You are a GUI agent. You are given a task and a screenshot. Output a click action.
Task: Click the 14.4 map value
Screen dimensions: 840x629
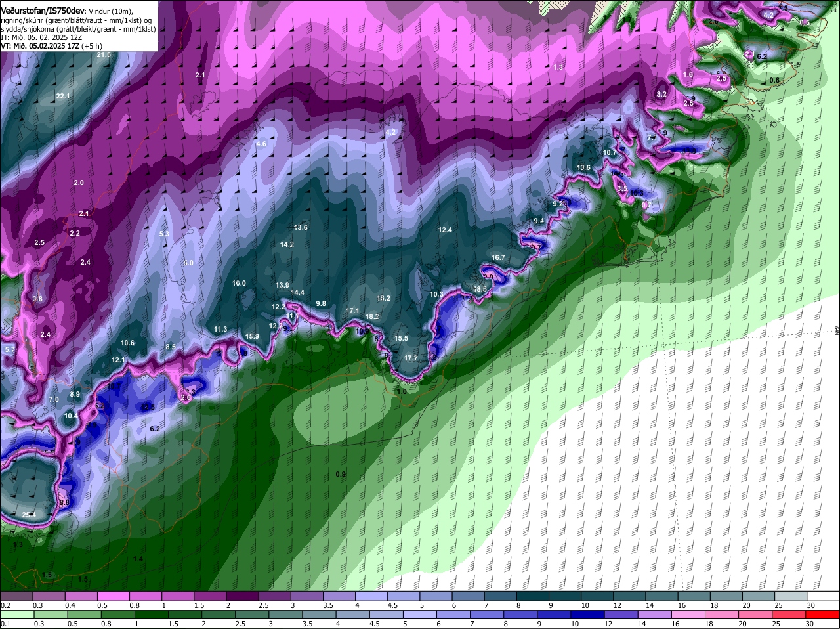[x=297, y=292]
